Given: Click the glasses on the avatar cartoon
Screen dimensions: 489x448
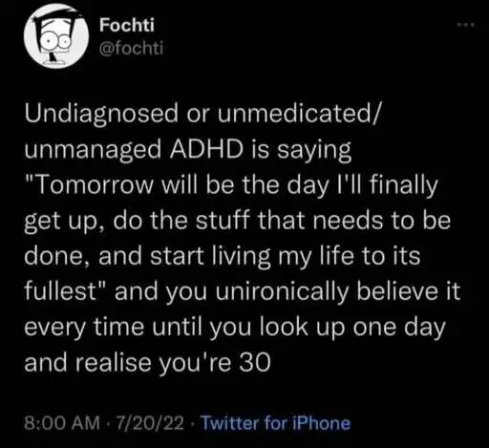Looking at the screenshot, I should click(58, 41).
